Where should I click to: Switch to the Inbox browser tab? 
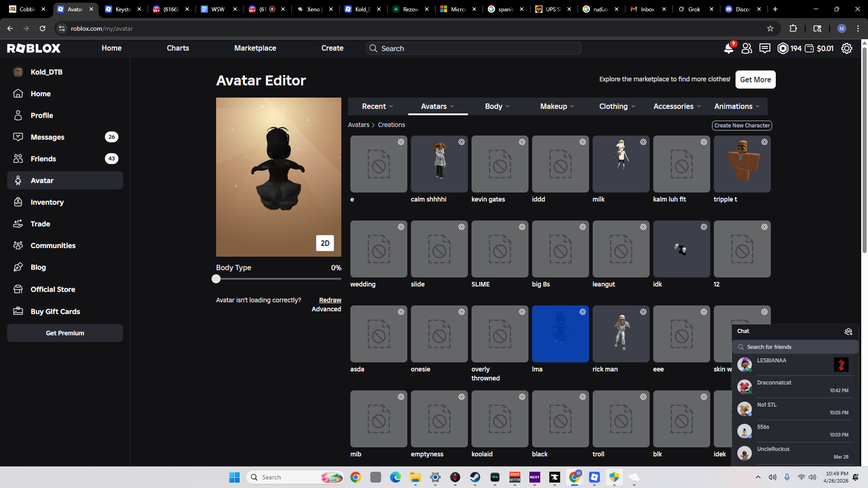(649, 9)
